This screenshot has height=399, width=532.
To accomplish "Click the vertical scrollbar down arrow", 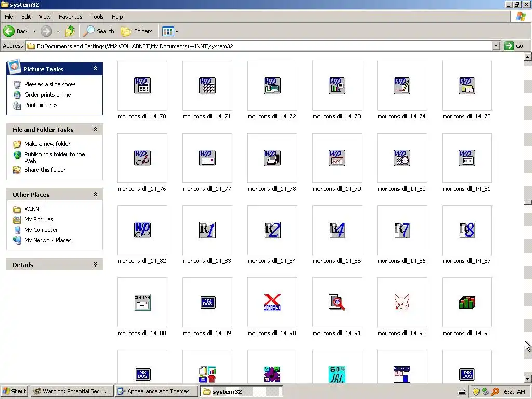I will coord(528,379).
